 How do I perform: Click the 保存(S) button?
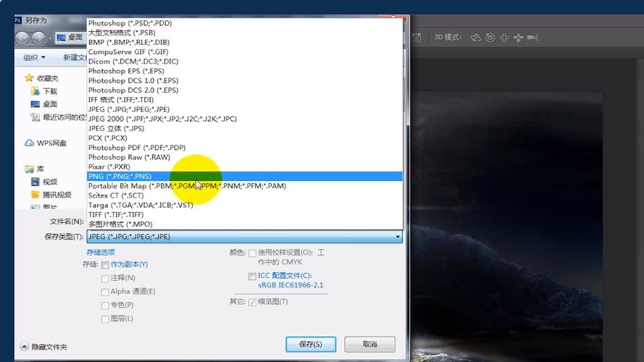click(311, 345)
